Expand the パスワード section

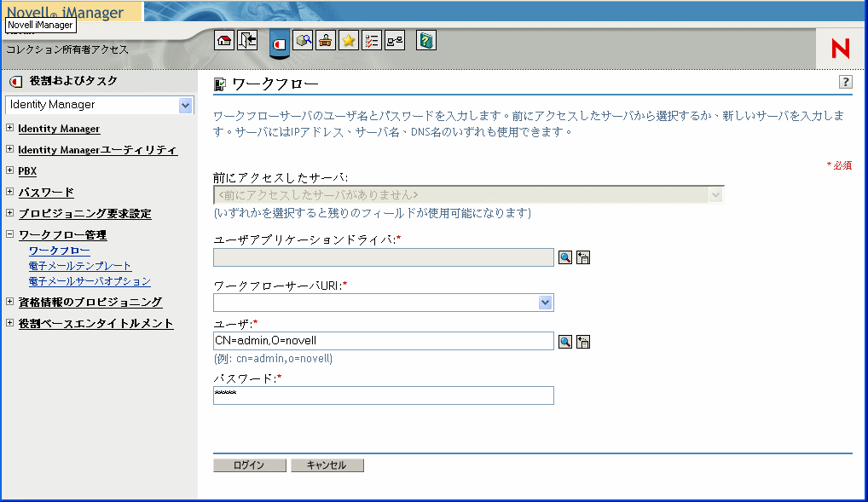click(9, 192)
